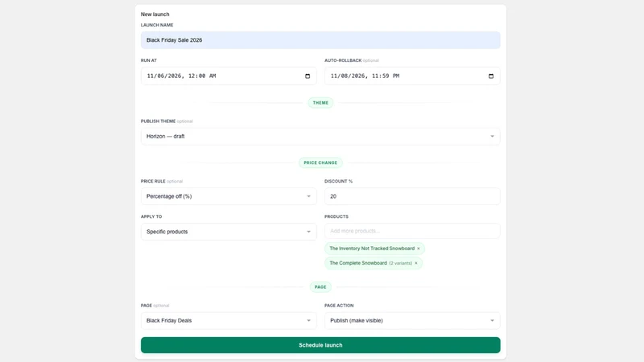Click the THEME section badge
644x362 pixels.
click(320, 103)
